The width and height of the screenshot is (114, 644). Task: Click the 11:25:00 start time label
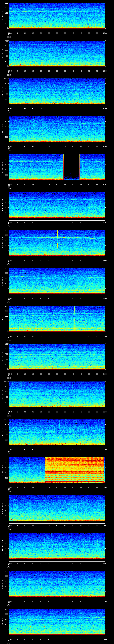click(x=9, y=450)
